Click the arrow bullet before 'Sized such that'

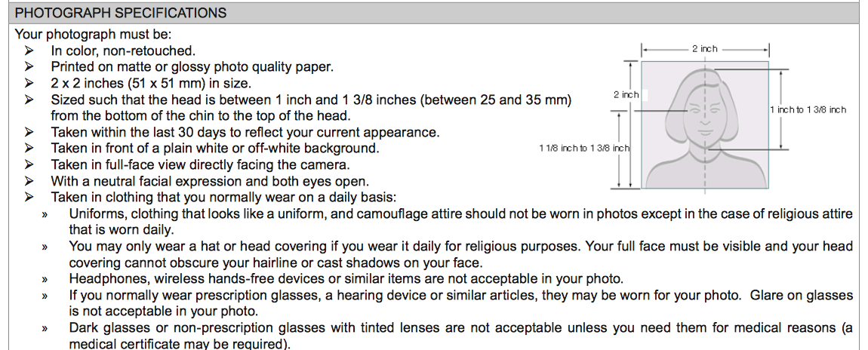[29, 100]
